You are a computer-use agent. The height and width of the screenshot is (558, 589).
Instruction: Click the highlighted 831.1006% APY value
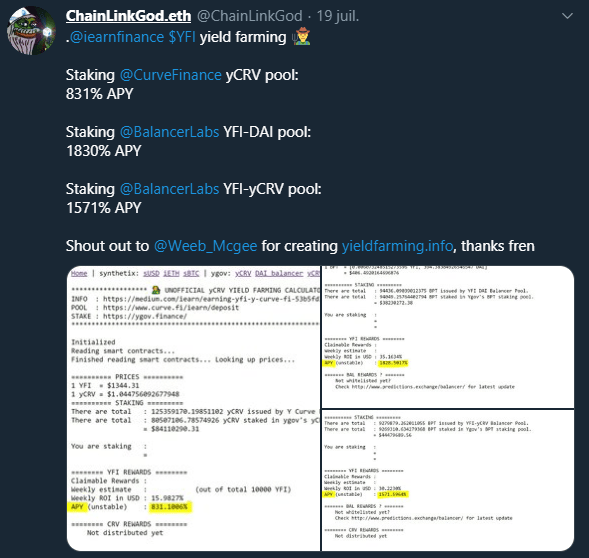(x=169, y=507)
